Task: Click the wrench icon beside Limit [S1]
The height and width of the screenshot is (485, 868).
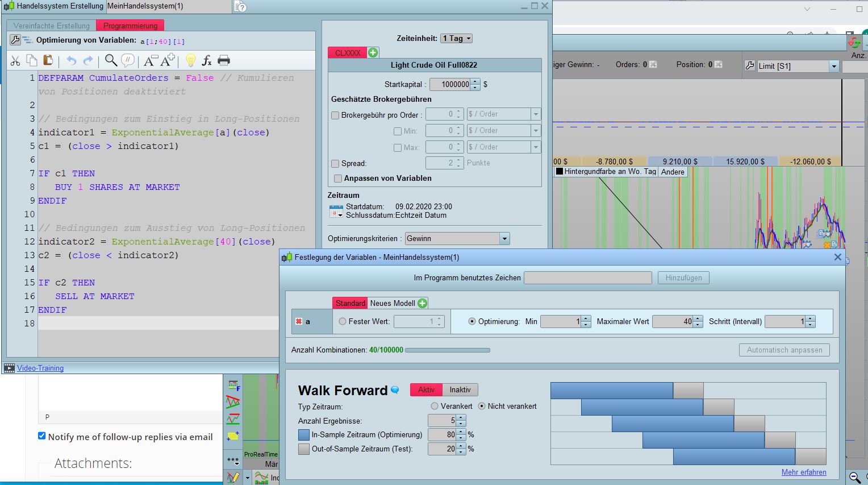Action: tap(750, 66)
